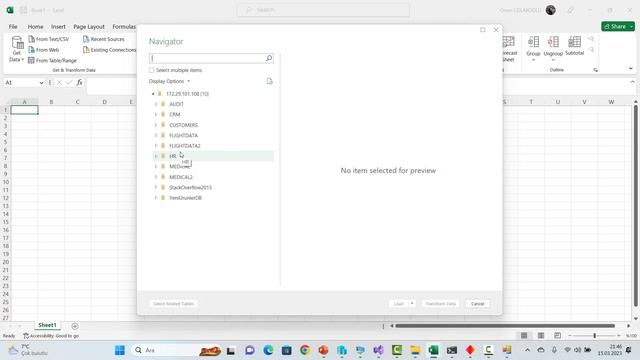Screen dimensions: 640x360
Task: Click the zoom slider in the status bar
Action: (x=594, y=336)
